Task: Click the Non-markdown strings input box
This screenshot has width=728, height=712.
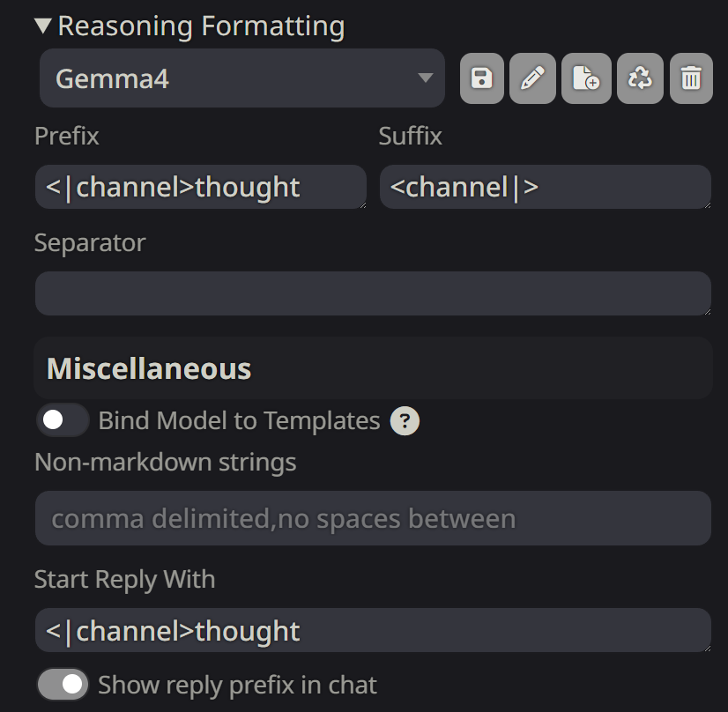Action: tap(372, 518)
